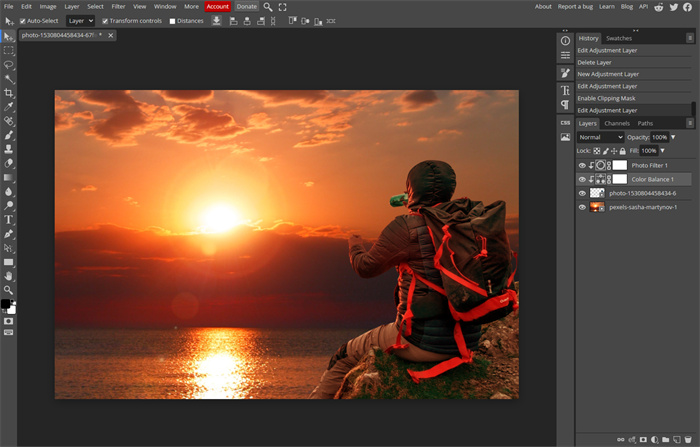700x447 pixels.
Task: Open the Normal blend mode dropdown
Action: [x=600, y=137]
